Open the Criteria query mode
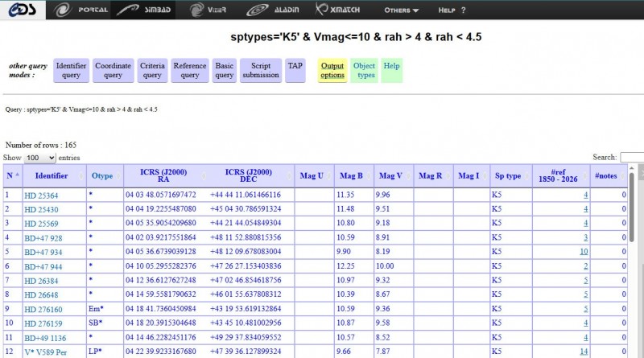The height and width of the screenshot is (358, 644). tap(152, 71)
